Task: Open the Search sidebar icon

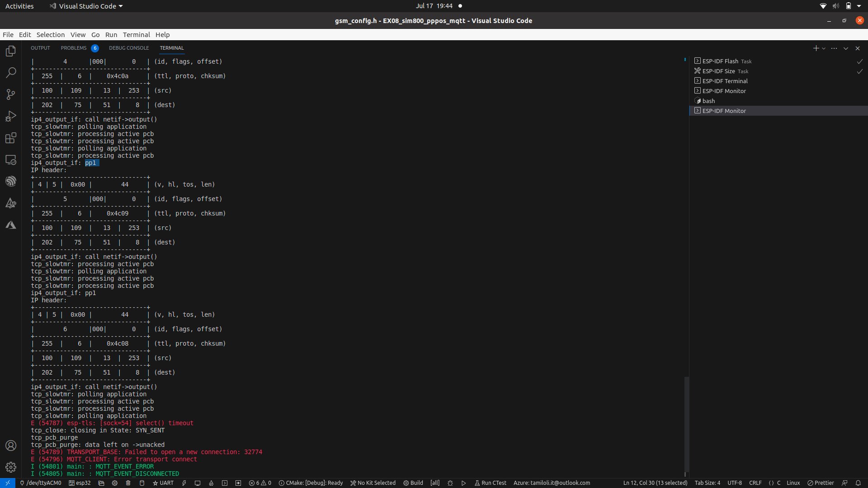Action: click(x=11, y=73)
